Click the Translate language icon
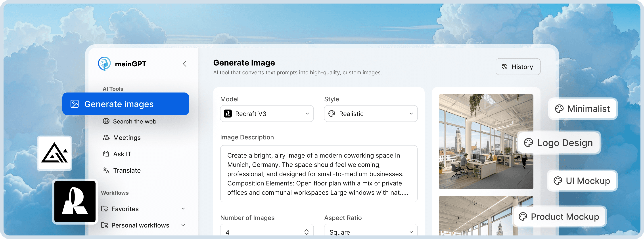The height and width of the screenshot is (239, 644). 106,170
